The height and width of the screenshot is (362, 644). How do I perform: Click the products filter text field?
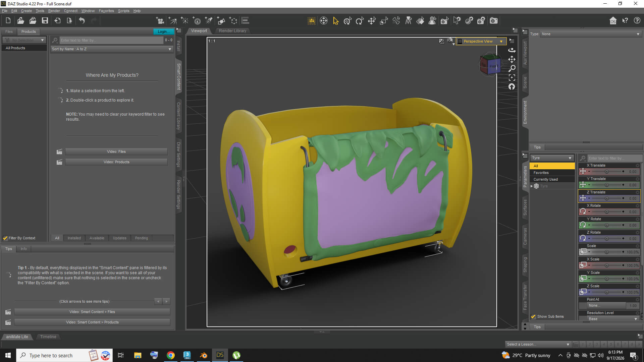point(111,40)
